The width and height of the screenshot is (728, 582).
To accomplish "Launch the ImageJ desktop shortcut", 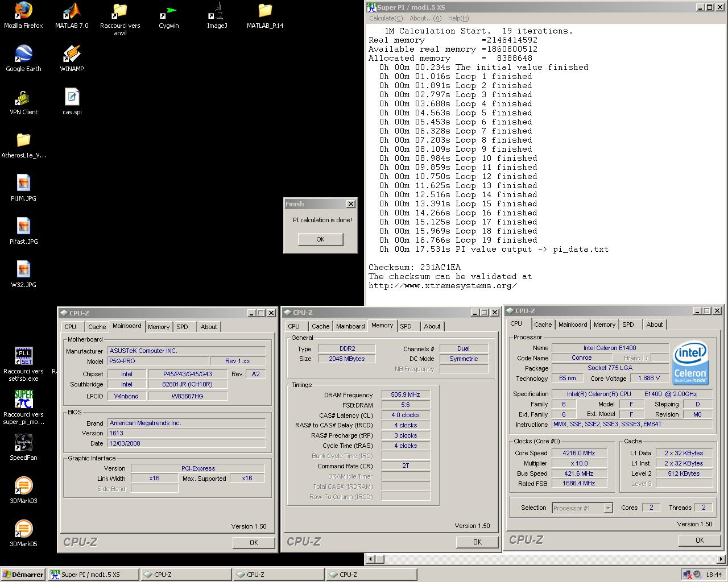I will (217, 15).
